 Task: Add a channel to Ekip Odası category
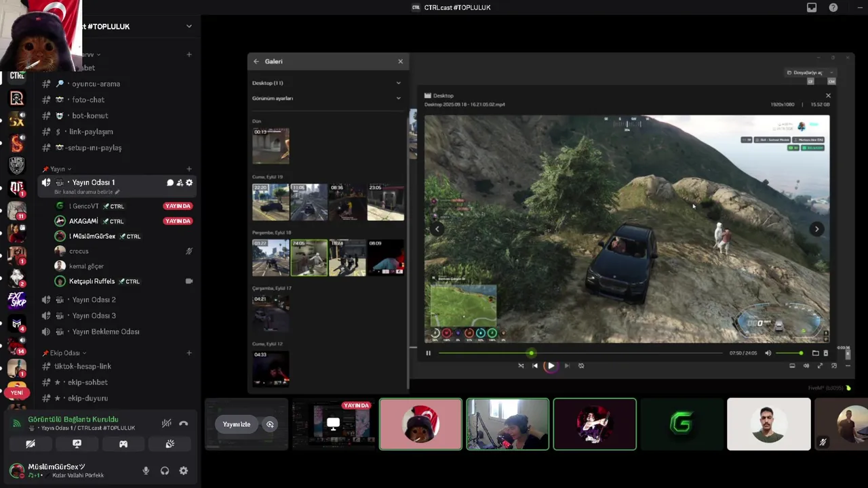pos(189,353)
